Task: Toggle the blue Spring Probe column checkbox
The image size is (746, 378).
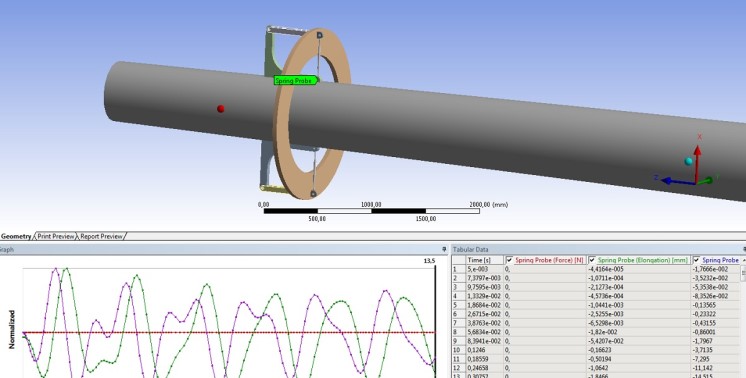Action: (x=697, y=260)
